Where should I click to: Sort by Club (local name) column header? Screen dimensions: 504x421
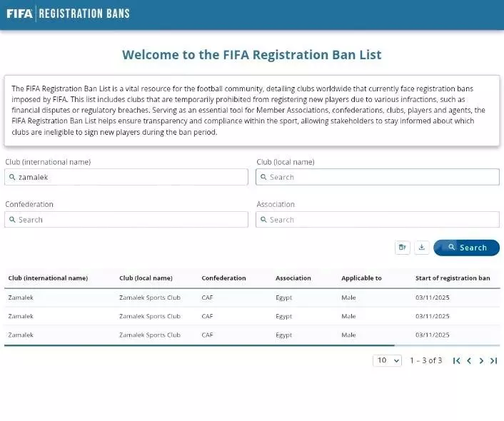[146, 278]
